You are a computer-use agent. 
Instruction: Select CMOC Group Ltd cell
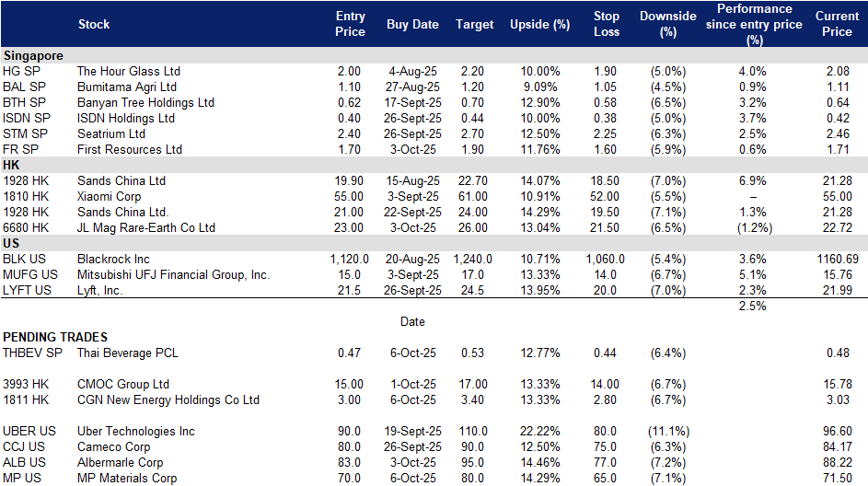pos(123,384)
